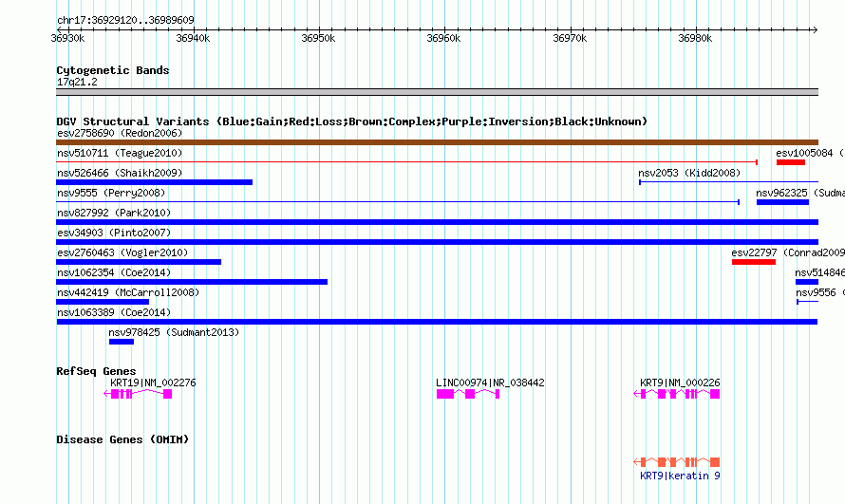The width and height of the screenshot is (845, 504).
Task: Select the blue nsv442419 gain bar
Action: [103, 302]
